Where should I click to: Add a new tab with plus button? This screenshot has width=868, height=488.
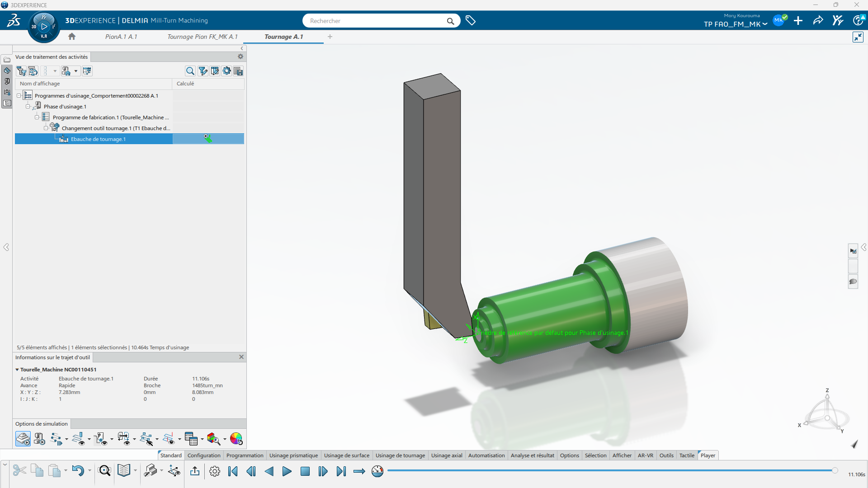[330, 37]
